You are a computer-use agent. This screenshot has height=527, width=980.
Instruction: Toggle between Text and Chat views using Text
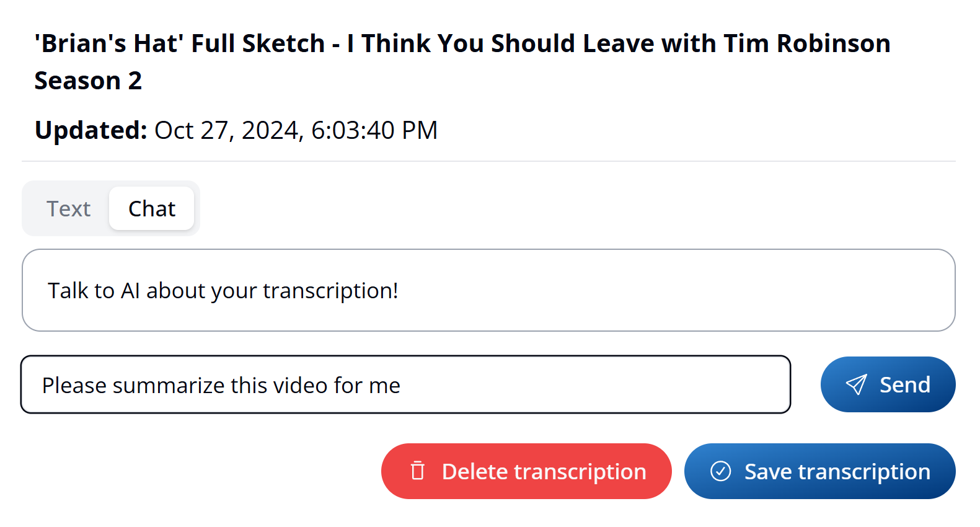pyautogui.click(x=69, y=208)
